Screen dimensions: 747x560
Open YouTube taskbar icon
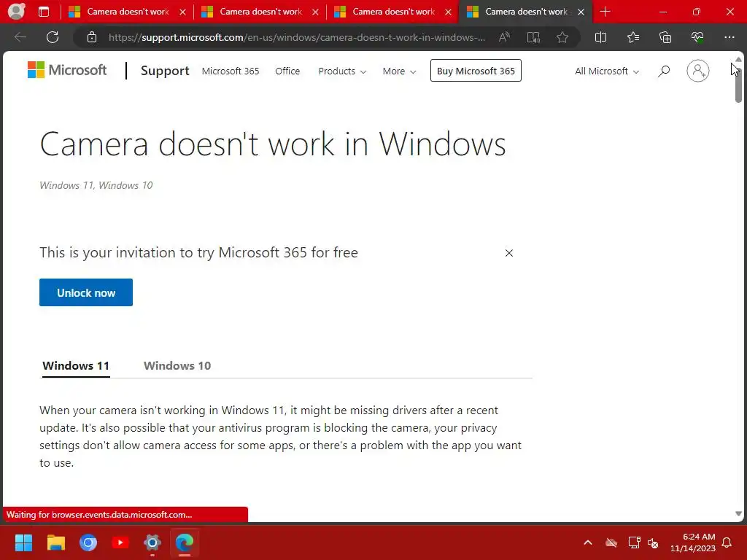pos(120,542)
